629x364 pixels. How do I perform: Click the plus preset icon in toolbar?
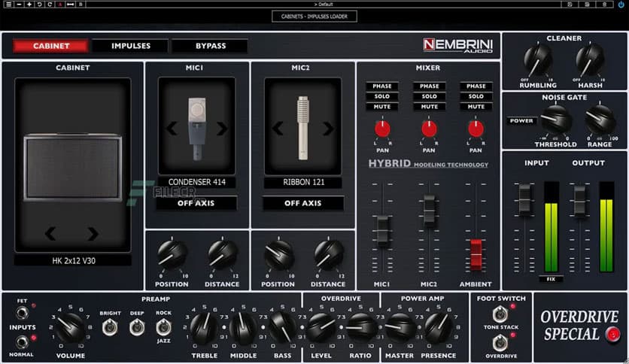click(x=29, y=5)
